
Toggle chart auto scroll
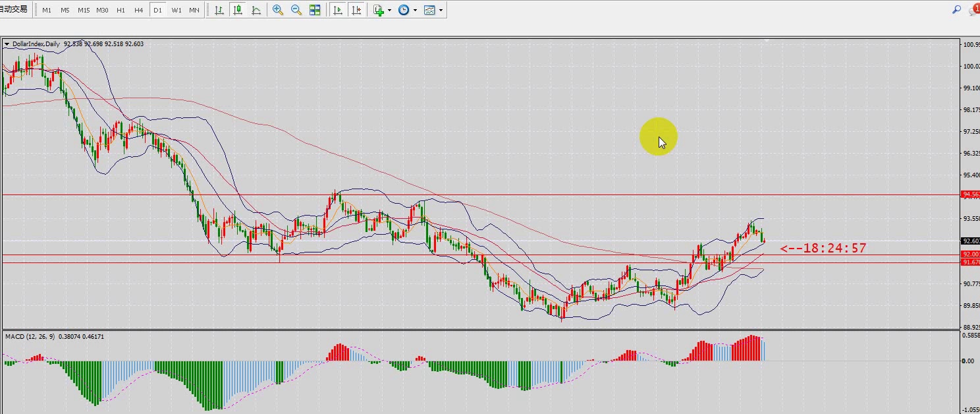coord(338,10)
